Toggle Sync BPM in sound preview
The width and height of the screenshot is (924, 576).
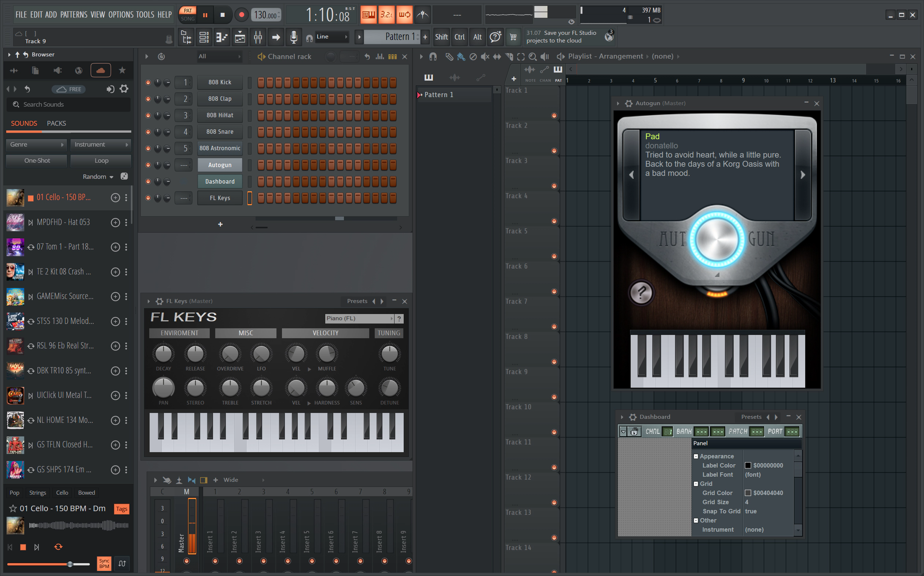pyautogui.click(x=104, y=564)
